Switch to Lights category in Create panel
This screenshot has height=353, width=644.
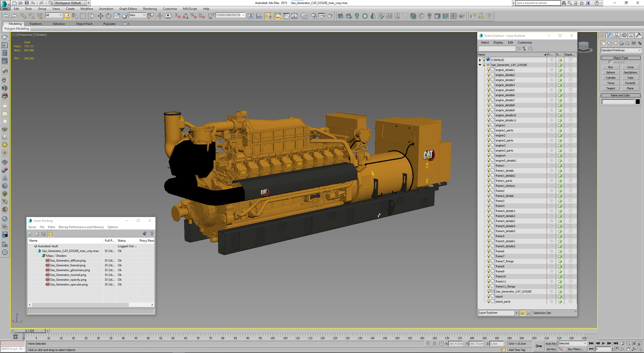click(615, 43)
